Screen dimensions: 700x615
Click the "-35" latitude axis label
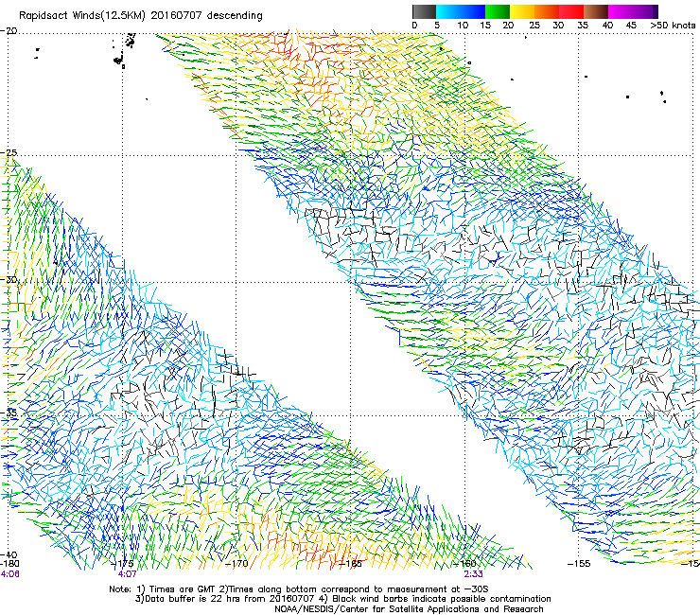9,413
